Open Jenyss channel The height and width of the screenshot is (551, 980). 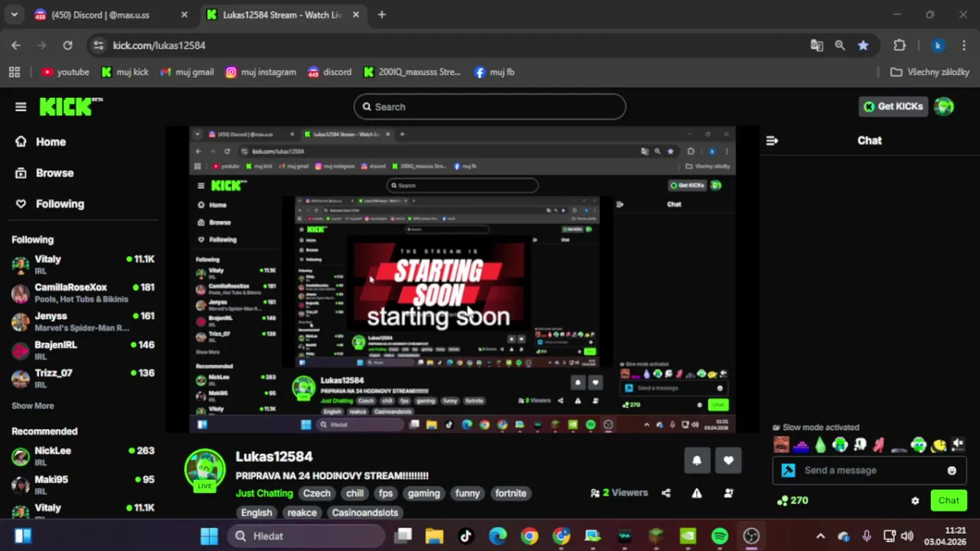[83, 321]
